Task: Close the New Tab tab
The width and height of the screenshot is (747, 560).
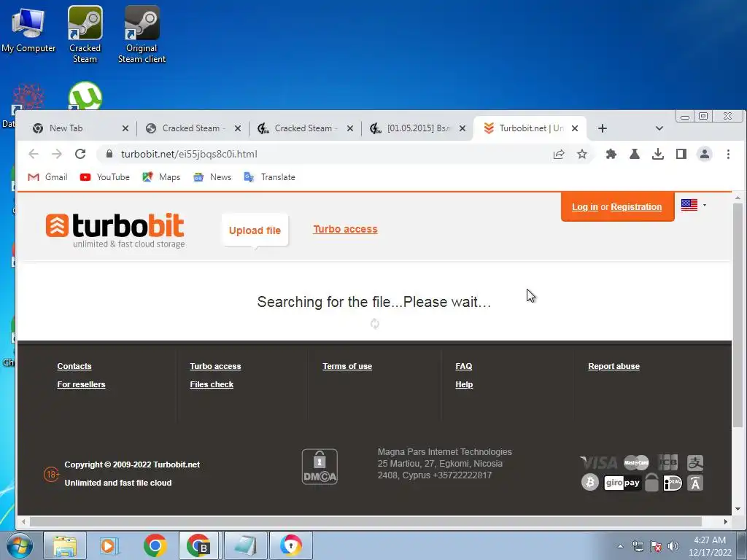Action: point(125,128)
